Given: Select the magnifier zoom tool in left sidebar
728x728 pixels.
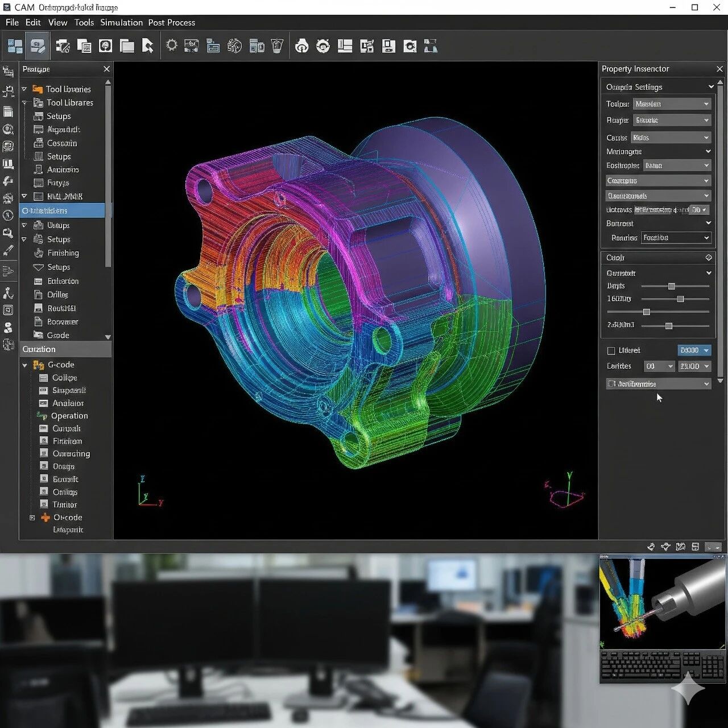Looking at the screenshot, I should click(8, 233).
